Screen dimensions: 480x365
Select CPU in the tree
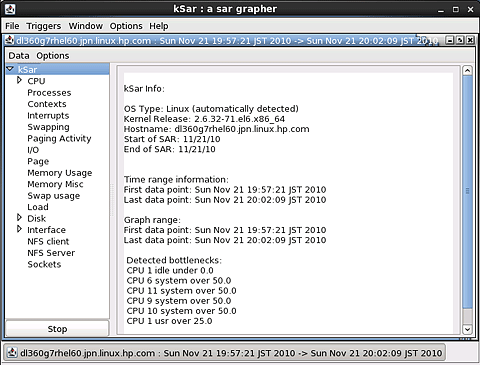tap(36, 81)
